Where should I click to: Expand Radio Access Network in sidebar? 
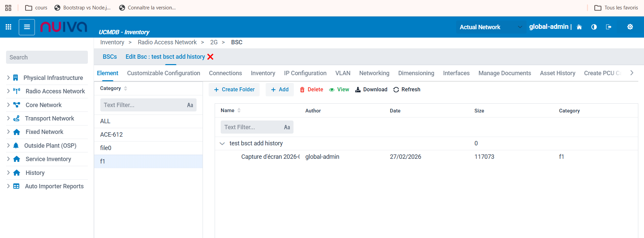[8, 91]
